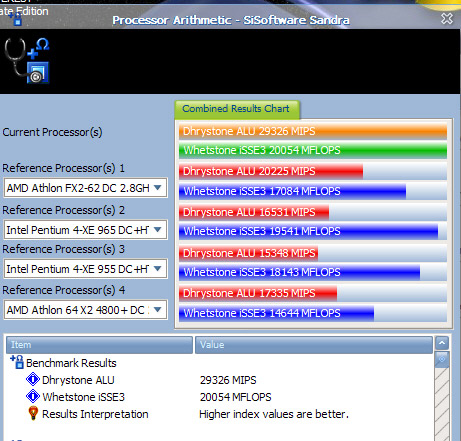
Task: Click the results list scrollbar track
Action: 442,403
